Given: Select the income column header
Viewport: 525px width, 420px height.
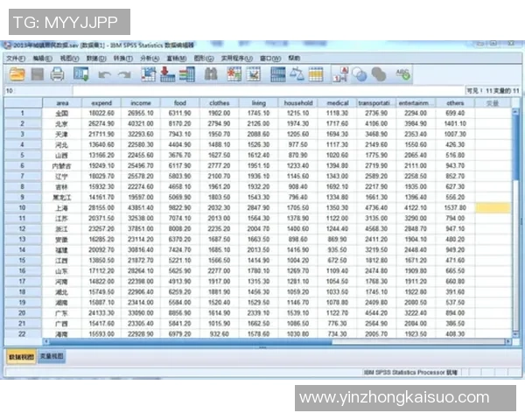Looking at the screenshot, I should click(x=140, y=102).
